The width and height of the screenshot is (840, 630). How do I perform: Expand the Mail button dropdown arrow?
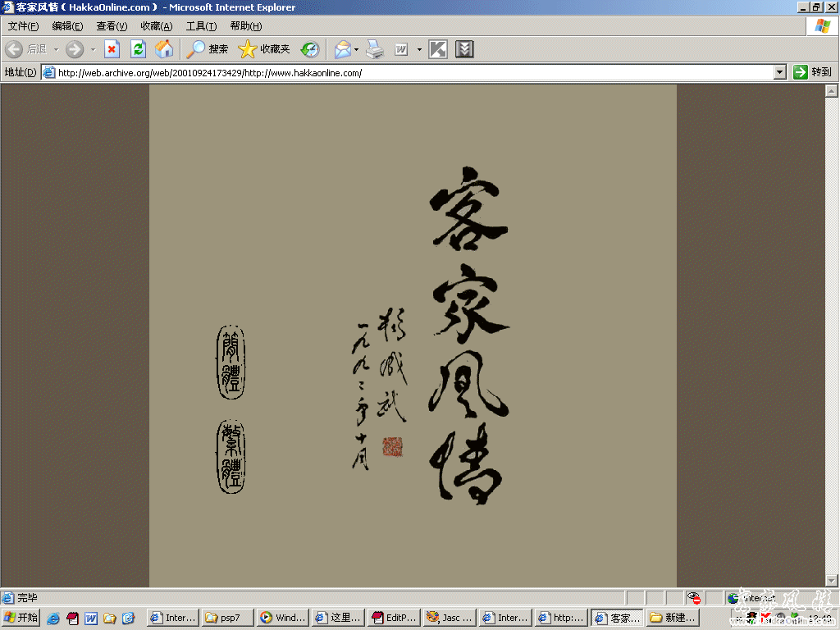coord(356,49)
